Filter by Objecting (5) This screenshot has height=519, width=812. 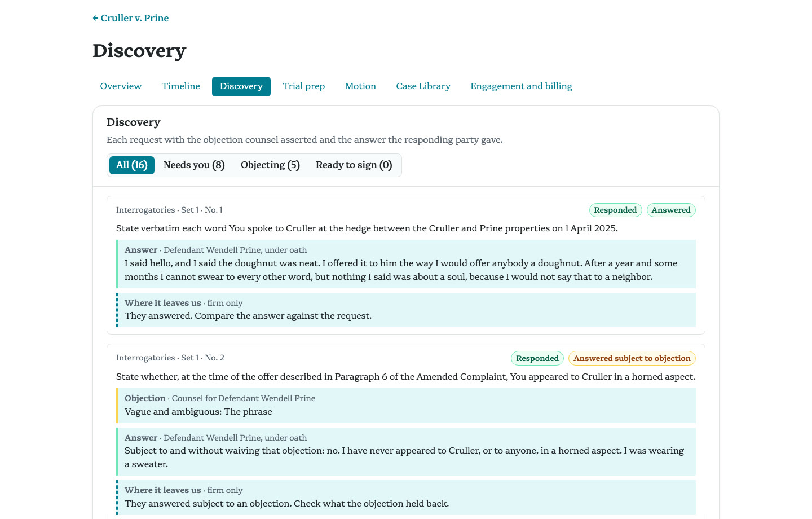270,165
